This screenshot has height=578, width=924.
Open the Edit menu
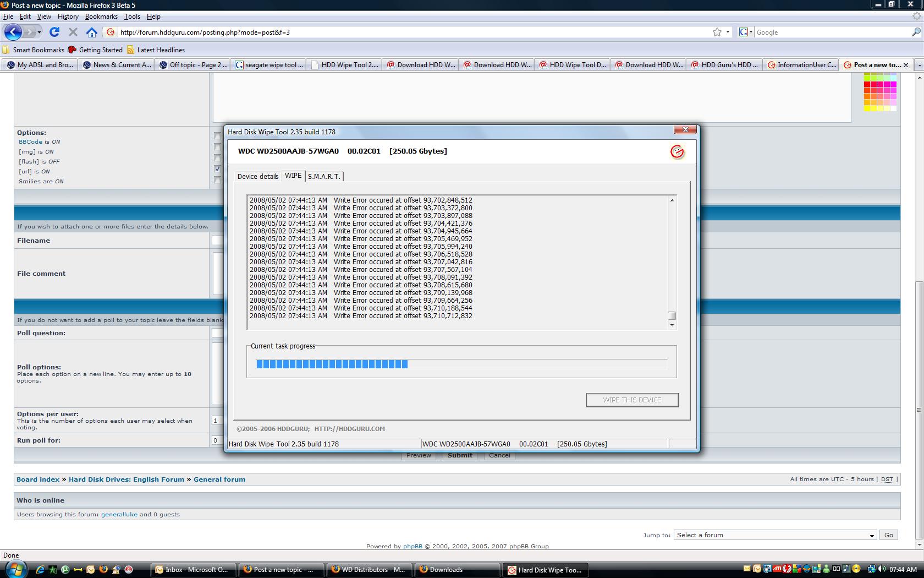coord(25,17)
